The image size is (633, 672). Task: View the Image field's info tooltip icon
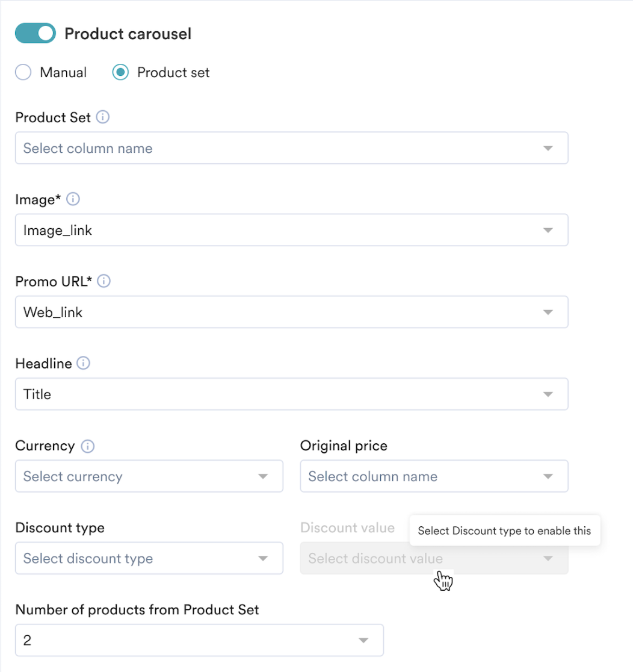click(73, 199)
